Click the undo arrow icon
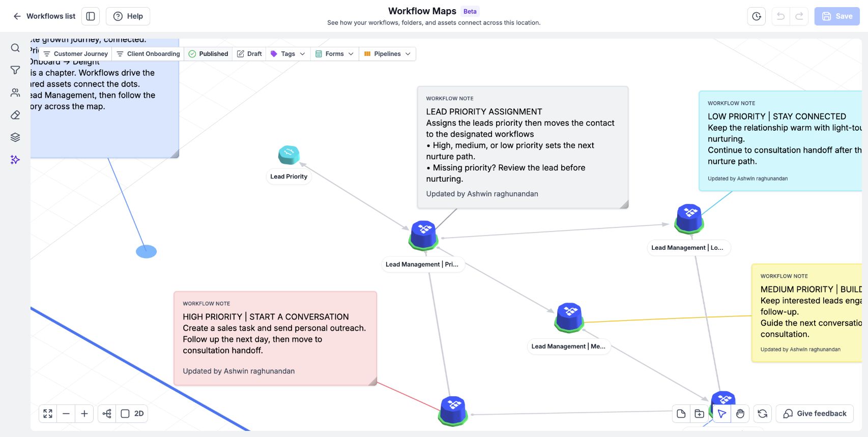Viewport: 868px width, 437px height. 780,16
